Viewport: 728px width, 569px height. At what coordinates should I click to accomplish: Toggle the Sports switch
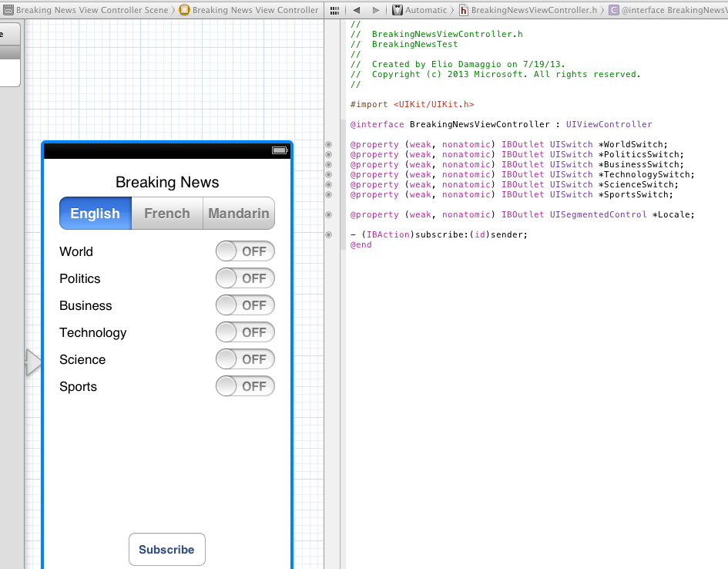tap(245, 386)
